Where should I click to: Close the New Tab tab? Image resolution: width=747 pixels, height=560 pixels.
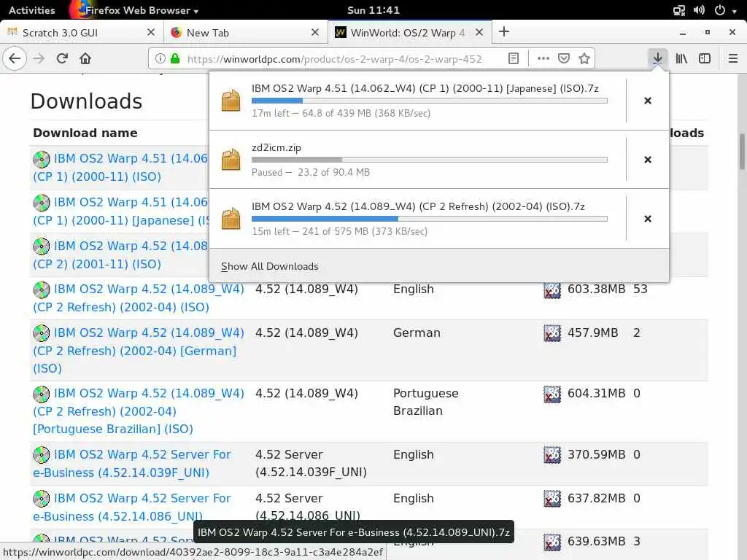click(x=315, y=32)
